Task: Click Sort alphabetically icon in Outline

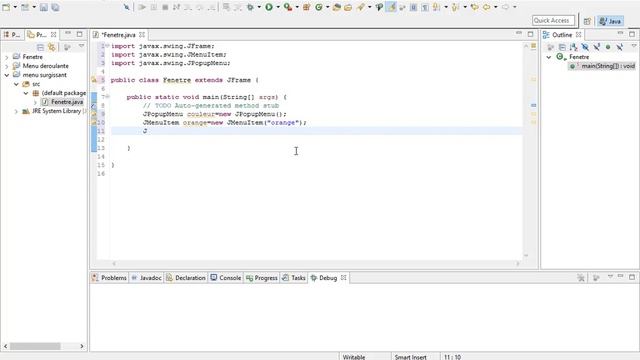Action: 573,47
